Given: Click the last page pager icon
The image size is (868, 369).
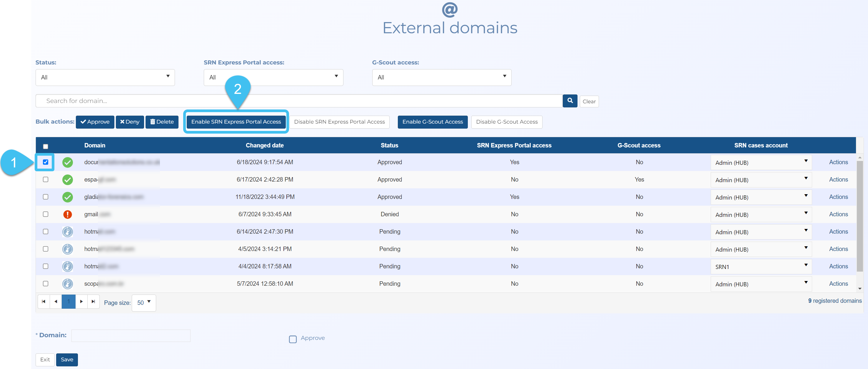Looking at the screenshot, I should [x=93, y=302].
